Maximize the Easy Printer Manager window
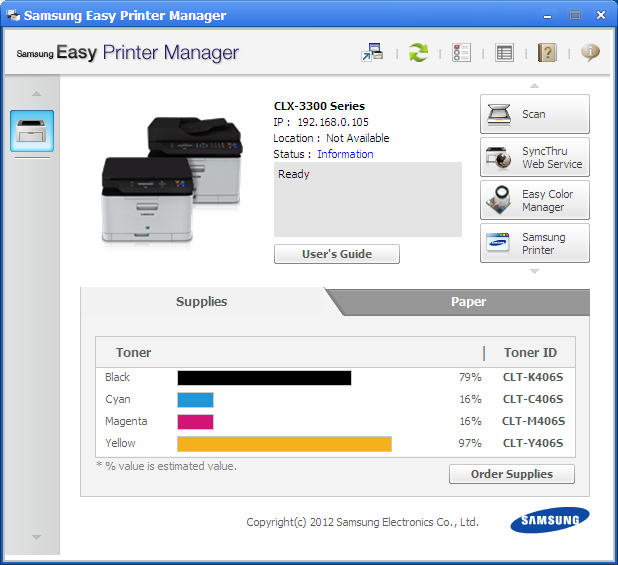This screenshot has height=565, width=618. (x=575, y=15)
